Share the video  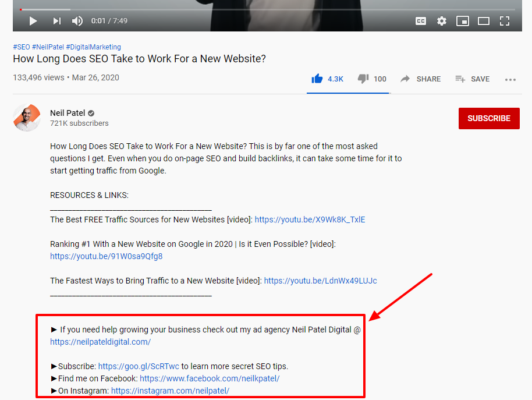(x=420, y=79)
